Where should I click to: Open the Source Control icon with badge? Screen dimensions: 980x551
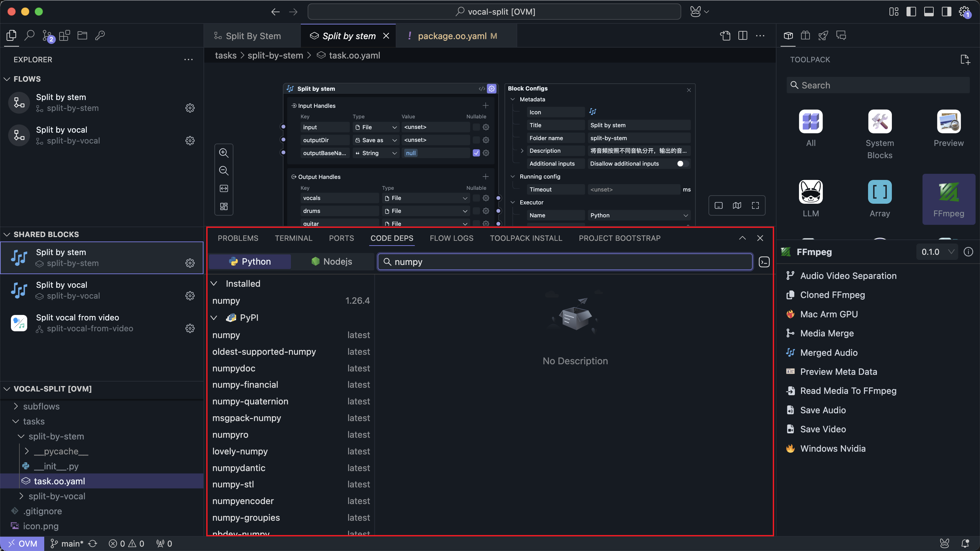48,36
